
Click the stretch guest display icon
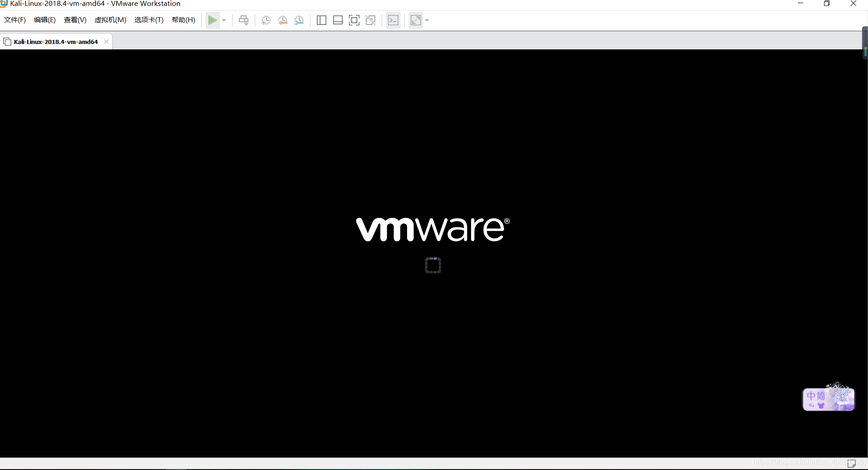tap(416, 20)
